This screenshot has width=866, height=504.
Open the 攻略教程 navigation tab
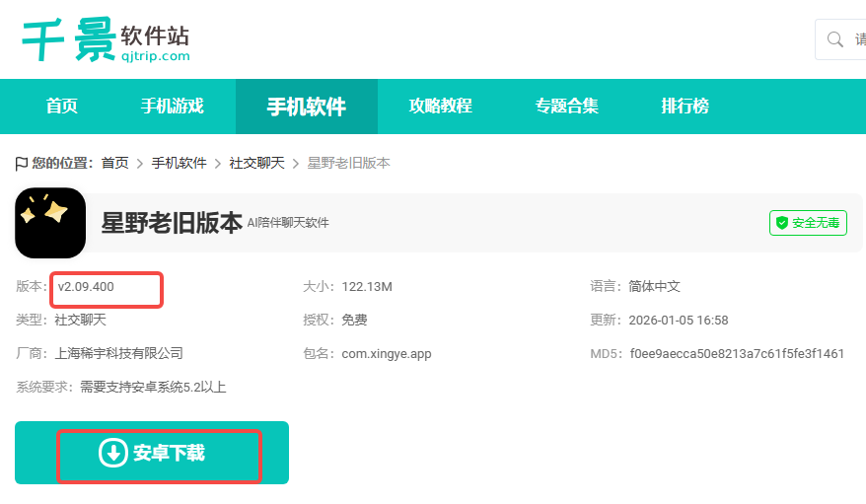[x=440, y=107]
